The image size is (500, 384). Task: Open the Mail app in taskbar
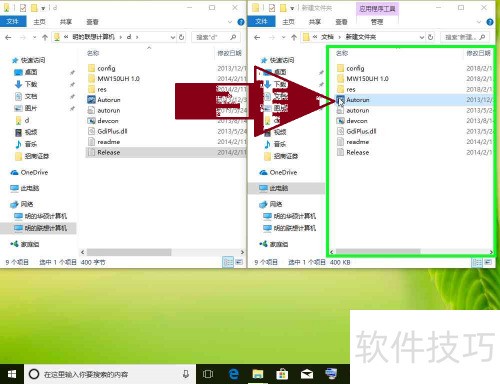click(x=307, y=374)
